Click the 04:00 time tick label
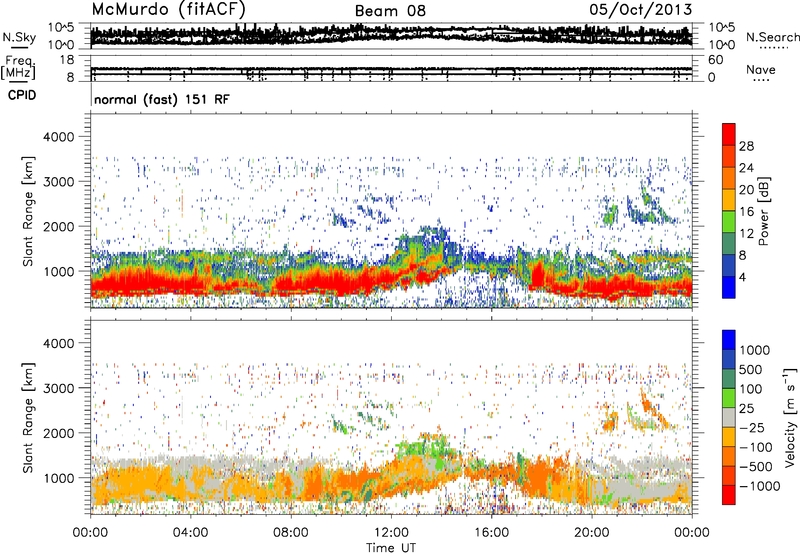The image size is (800, 554). click(x=190, y=533)
